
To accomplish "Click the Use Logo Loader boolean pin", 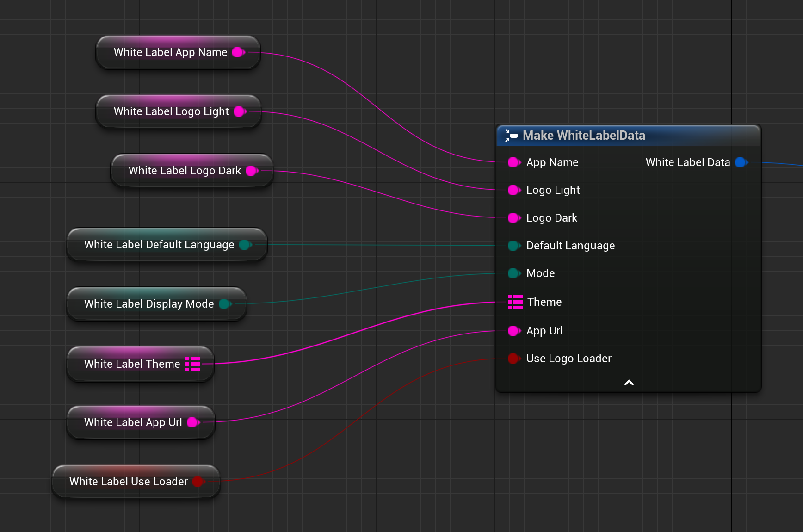I will [x=513, y=359].
